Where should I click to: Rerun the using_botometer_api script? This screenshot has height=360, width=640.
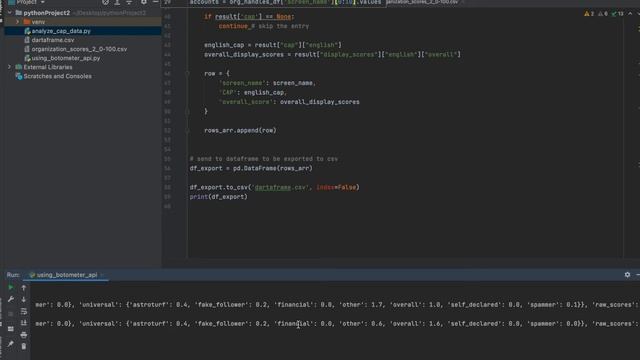(x=11, y=287)
